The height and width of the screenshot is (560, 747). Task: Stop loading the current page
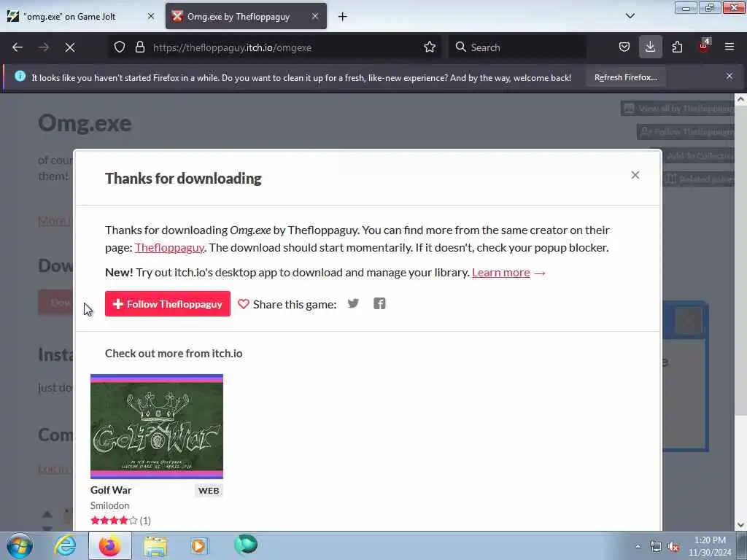click(70, 47)
